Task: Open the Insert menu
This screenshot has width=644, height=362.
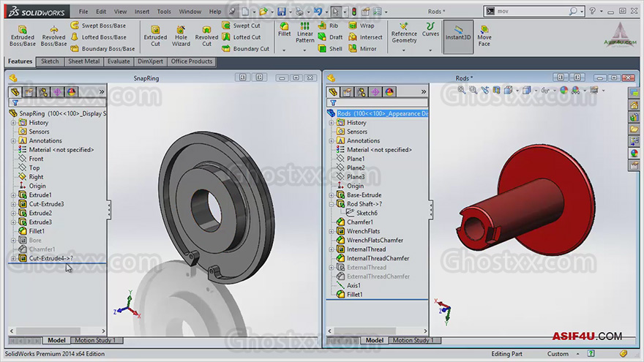Action: [142, 12]
